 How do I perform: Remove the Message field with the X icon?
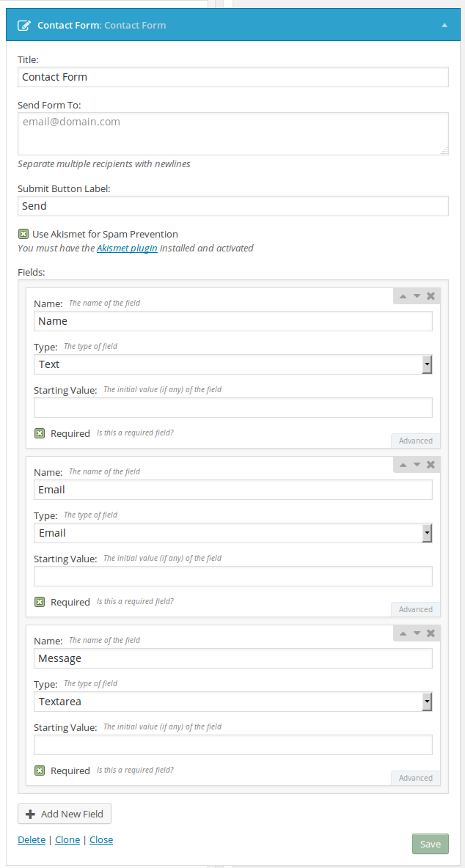pos(431,633)
